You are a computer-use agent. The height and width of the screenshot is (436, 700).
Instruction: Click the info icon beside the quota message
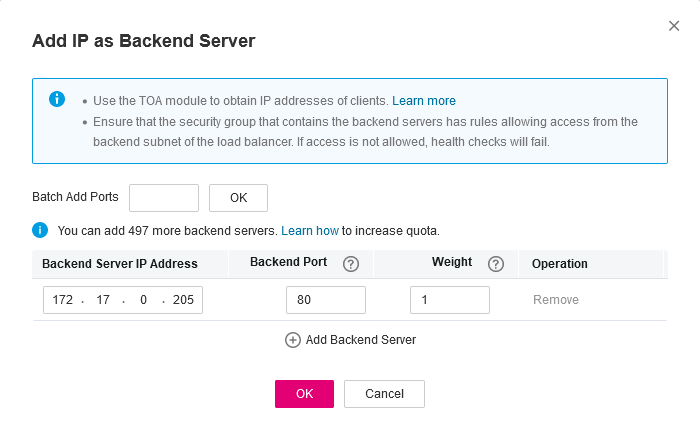click(x=41, y=230)
